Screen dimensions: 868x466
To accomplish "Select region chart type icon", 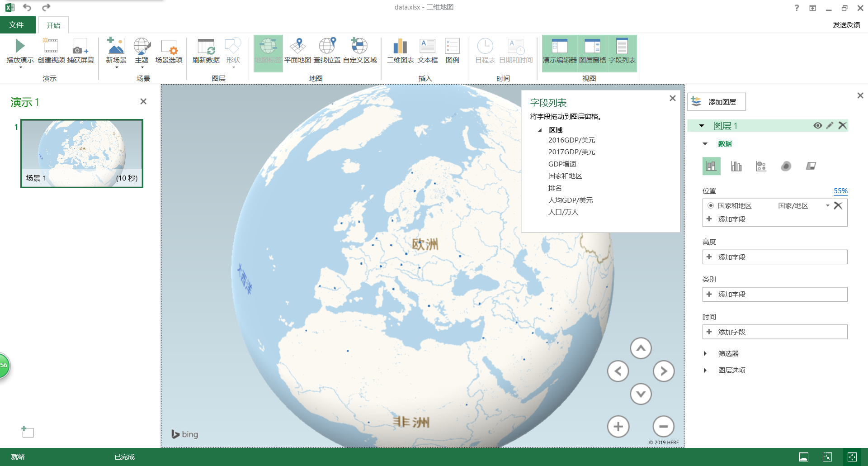I will tap(811, 166).
